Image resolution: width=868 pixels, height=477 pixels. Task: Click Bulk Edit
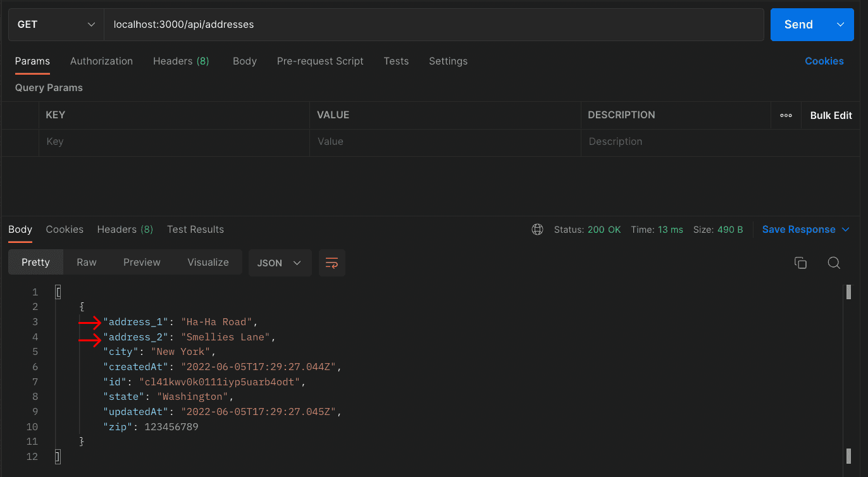(831, 115)
